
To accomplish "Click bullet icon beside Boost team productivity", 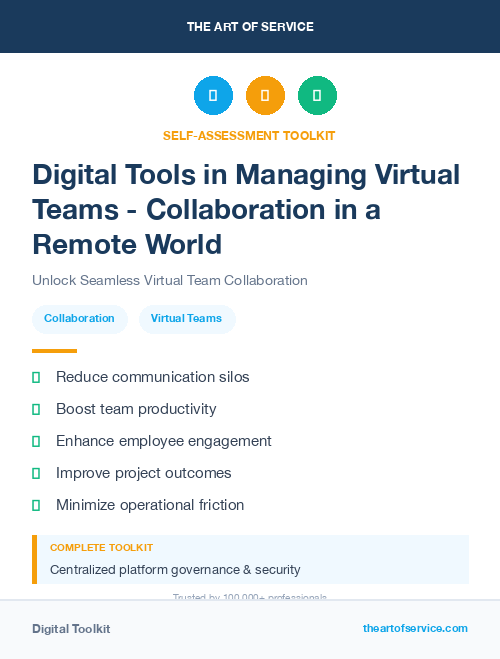I will click(x=36, y=409).
